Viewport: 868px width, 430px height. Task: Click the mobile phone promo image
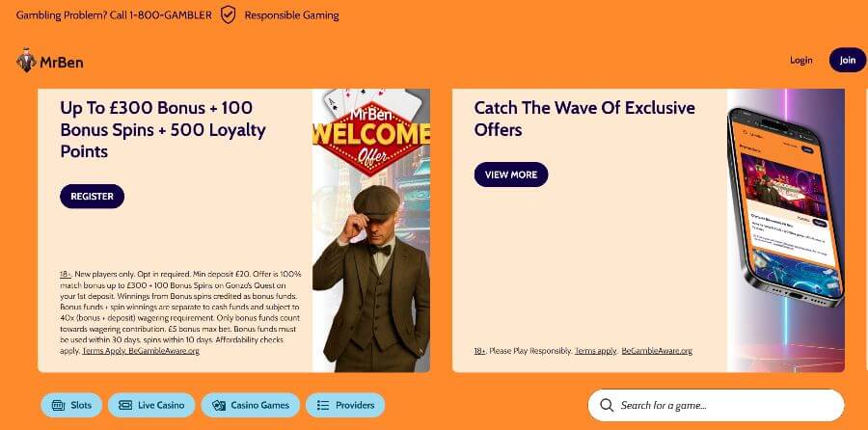coord(785,212)
